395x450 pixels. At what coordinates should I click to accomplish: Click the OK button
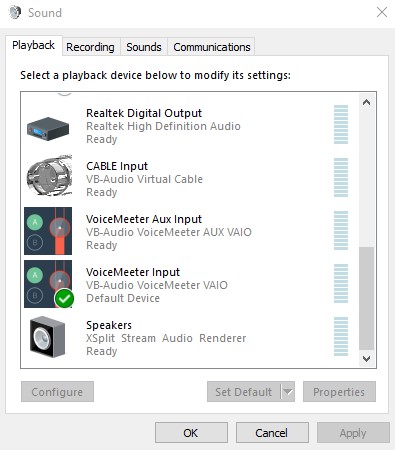pyautogui.click(x=191, y=433)
